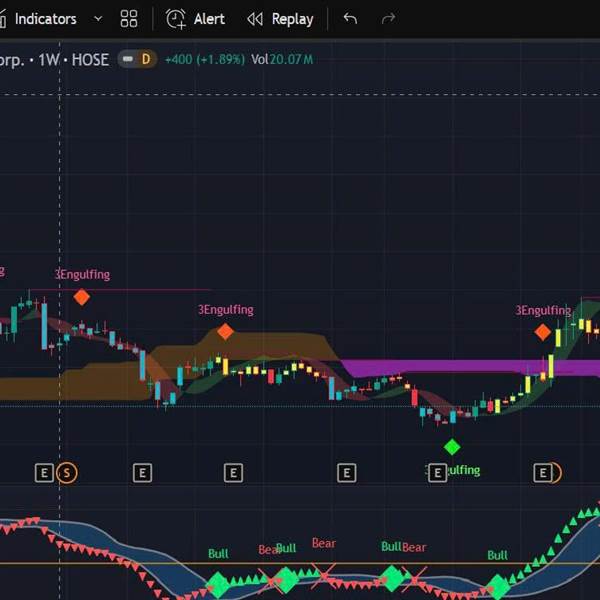Click bright green diamond below the lowest candles
Image resolution: width=600 pixels, height=600 pixels.
452,447
